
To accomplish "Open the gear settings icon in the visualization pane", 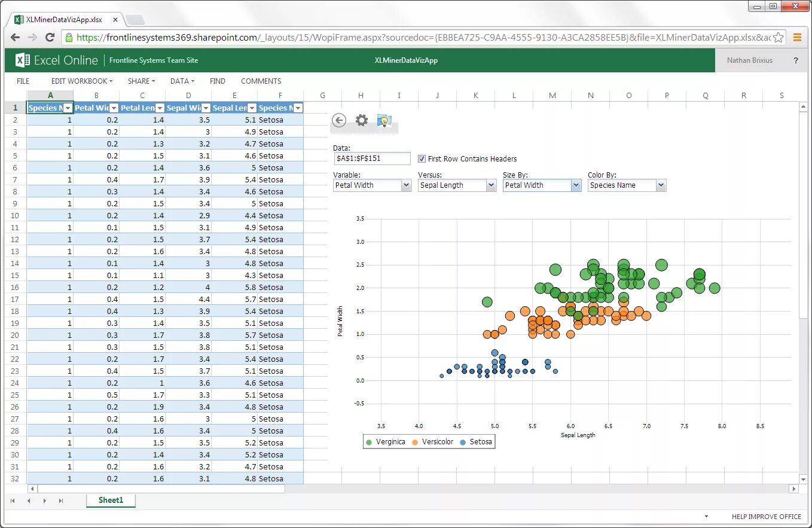I will (x=361, y=120).
